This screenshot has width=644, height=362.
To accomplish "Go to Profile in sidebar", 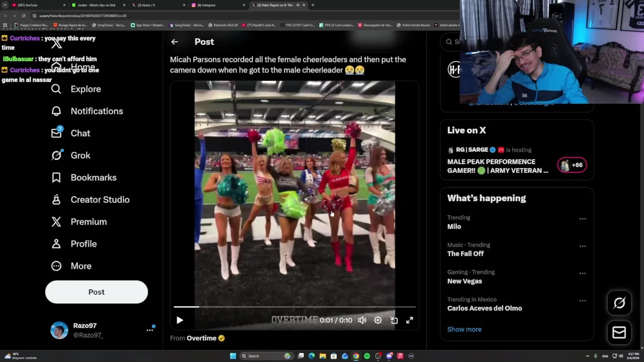I will [x=73, y=244].
